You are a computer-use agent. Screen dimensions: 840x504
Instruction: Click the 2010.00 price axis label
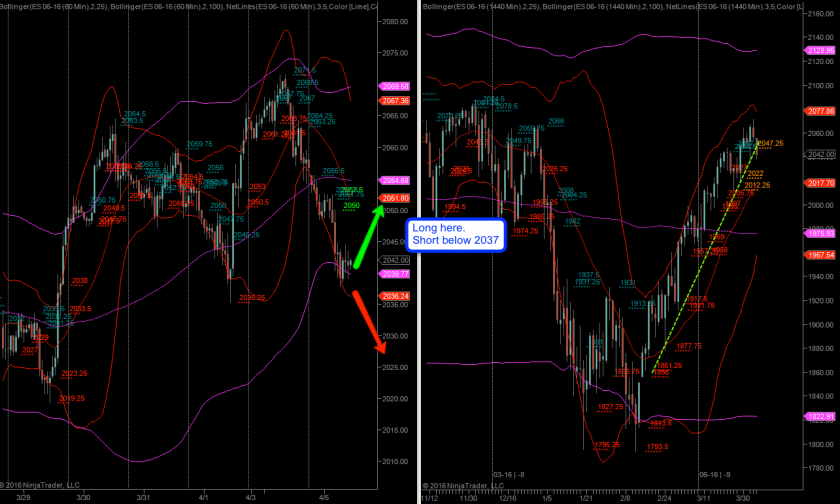pos(395,462)
